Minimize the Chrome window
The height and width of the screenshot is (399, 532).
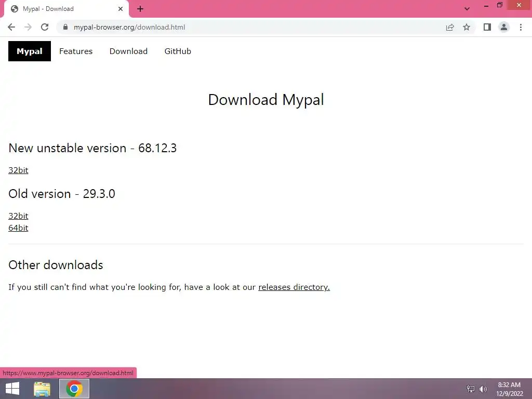coord(486,5)
